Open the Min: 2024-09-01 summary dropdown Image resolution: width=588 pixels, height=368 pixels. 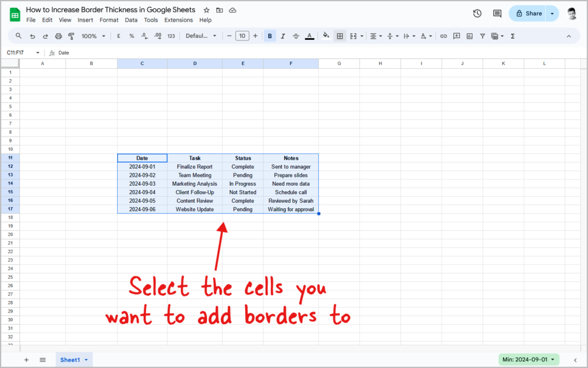(529, 359)
